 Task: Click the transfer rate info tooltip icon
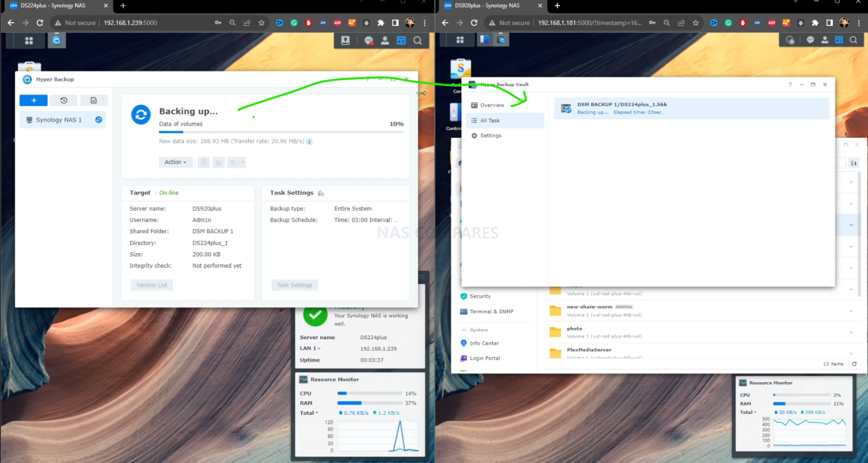coord(309,141)
